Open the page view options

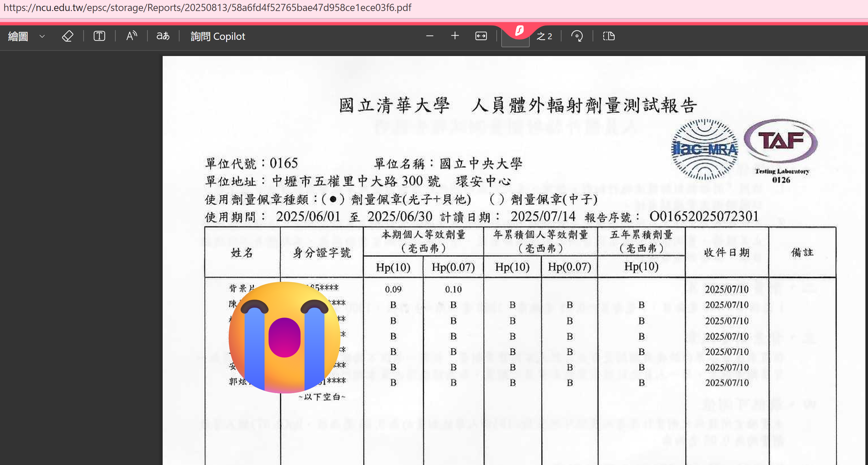609,36
